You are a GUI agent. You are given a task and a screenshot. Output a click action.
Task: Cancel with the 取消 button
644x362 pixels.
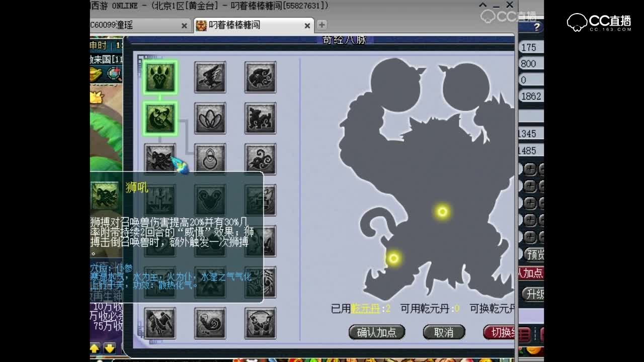tap(444, 332)
